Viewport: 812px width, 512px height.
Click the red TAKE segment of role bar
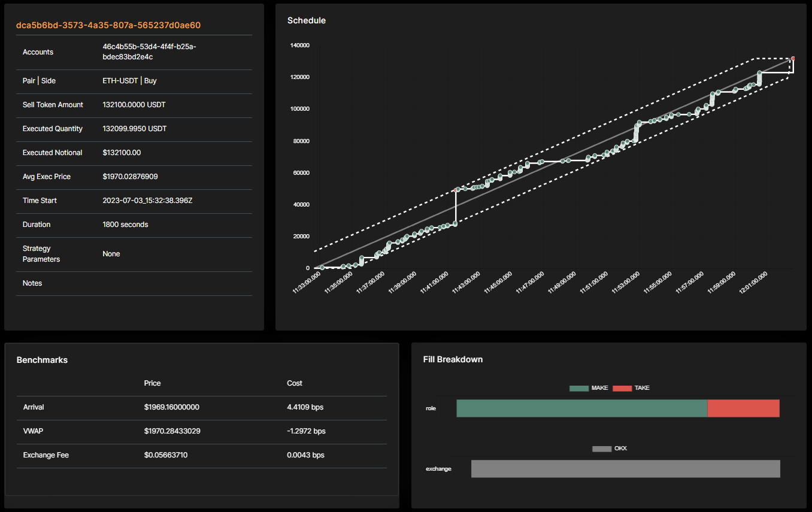tap(743, 408)
